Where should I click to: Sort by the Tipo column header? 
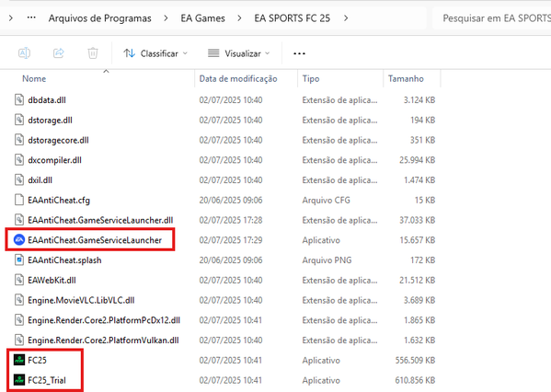pyautogui.click(x=311, y=79)
